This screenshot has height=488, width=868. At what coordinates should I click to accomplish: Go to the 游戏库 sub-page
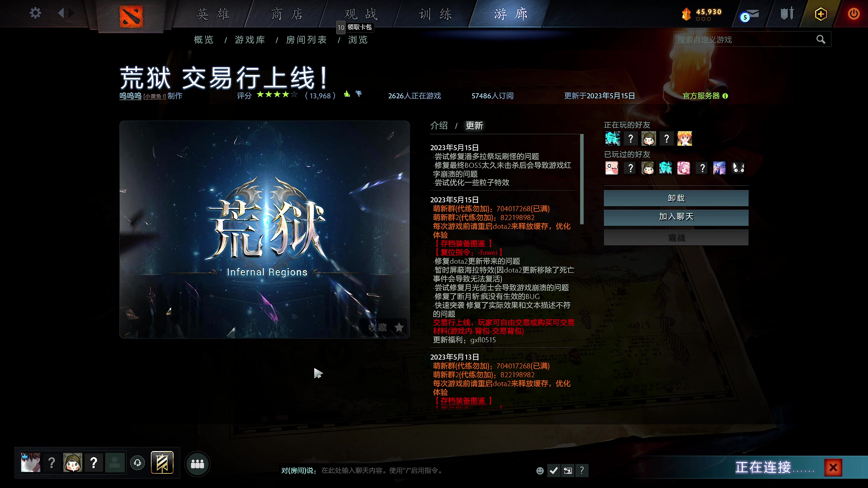(x=250, y=40)
